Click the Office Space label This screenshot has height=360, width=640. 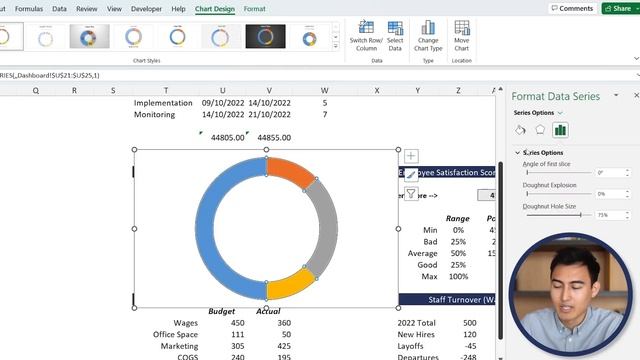tap(175, 334)
